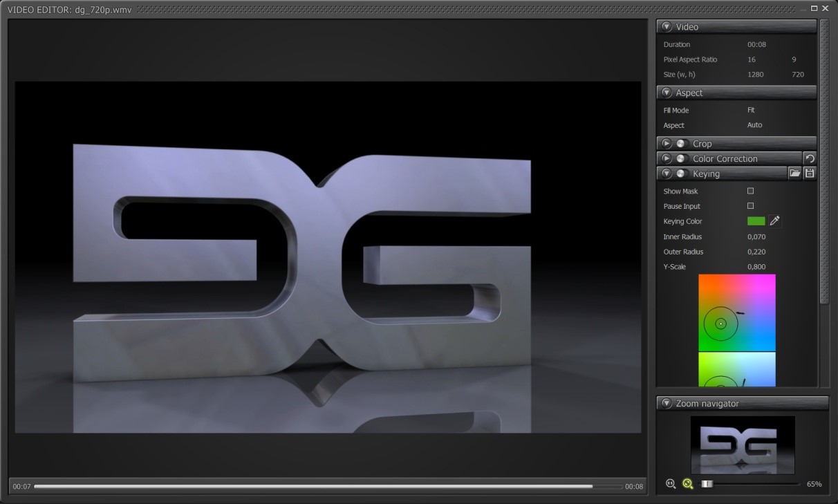This screenshot has height=504, width=838.
Task: Enable the Show Mask checkbox
Action: [750, 191]
